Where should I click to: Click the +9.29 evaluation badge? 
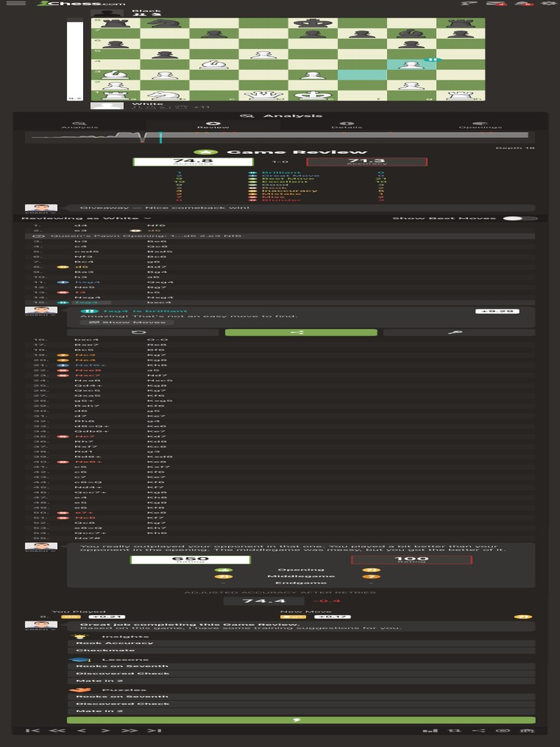[497, 311]
